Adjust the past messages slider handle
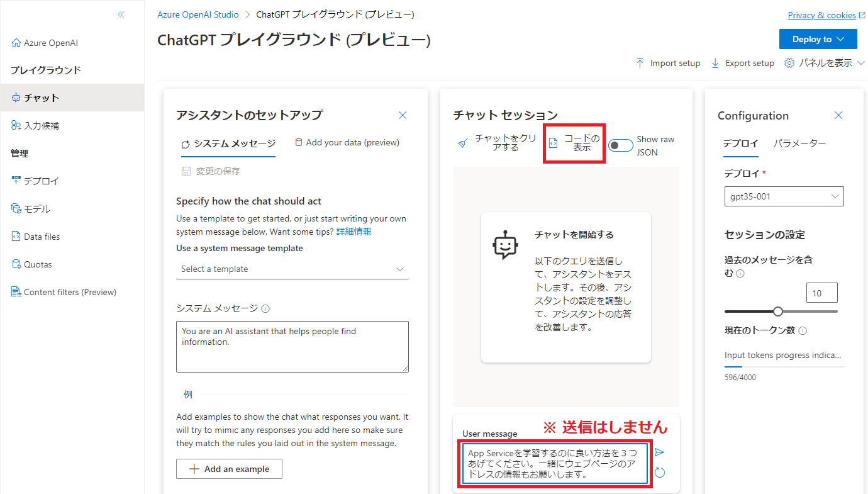 (778, 312)
